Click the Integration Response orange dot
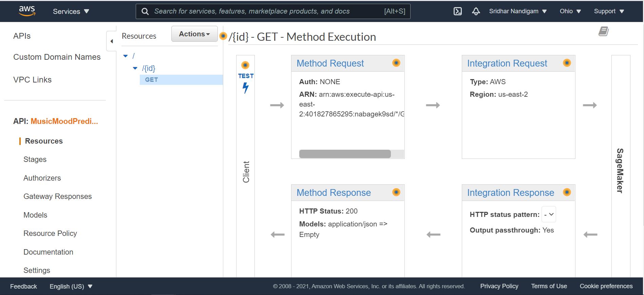This screenshot has width=644, height=295. pos(567,192)
